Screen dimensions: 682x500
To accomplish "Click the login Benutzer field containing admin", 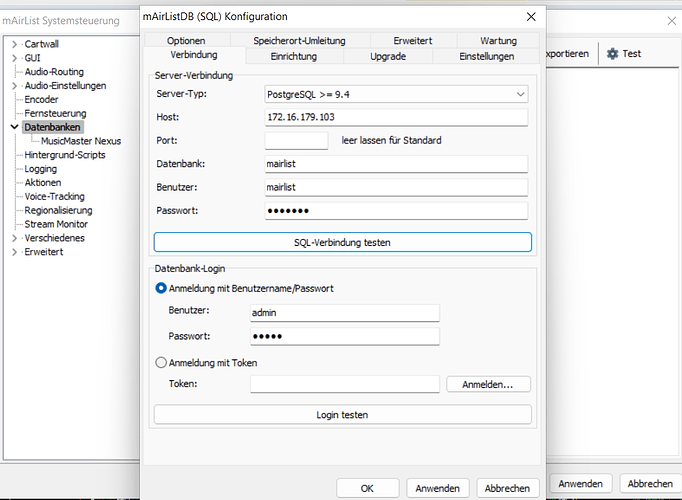I will click(345, 313).
